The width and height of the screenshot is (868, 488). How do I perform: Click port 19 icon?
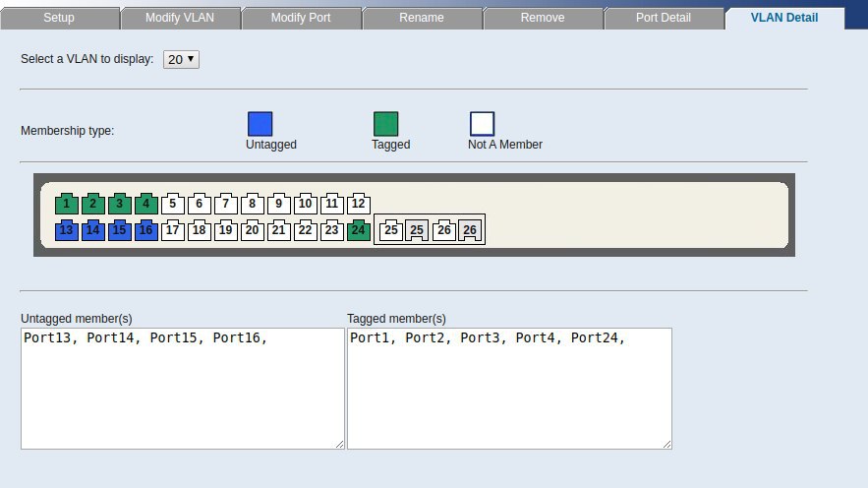coord(226,230)
